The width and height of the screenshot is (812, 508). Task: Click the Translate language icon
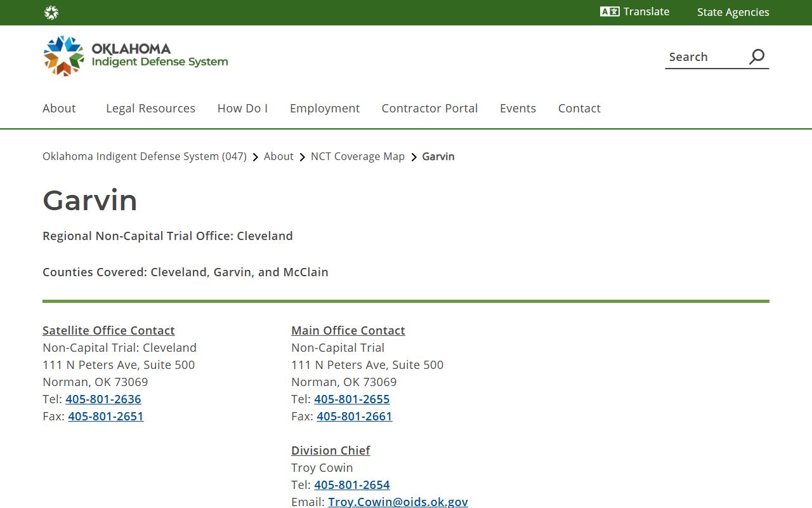pos(610,11)
